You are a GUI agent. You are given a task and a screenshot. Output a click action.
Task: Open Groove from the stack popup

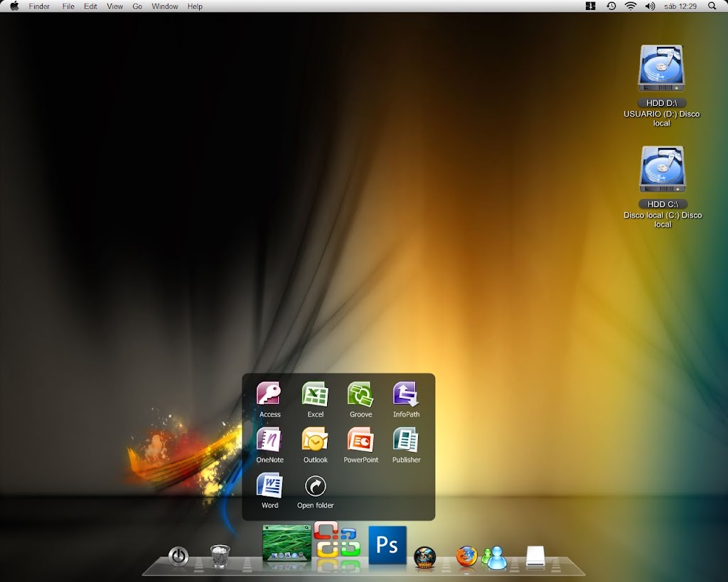(x=360, y=394)
